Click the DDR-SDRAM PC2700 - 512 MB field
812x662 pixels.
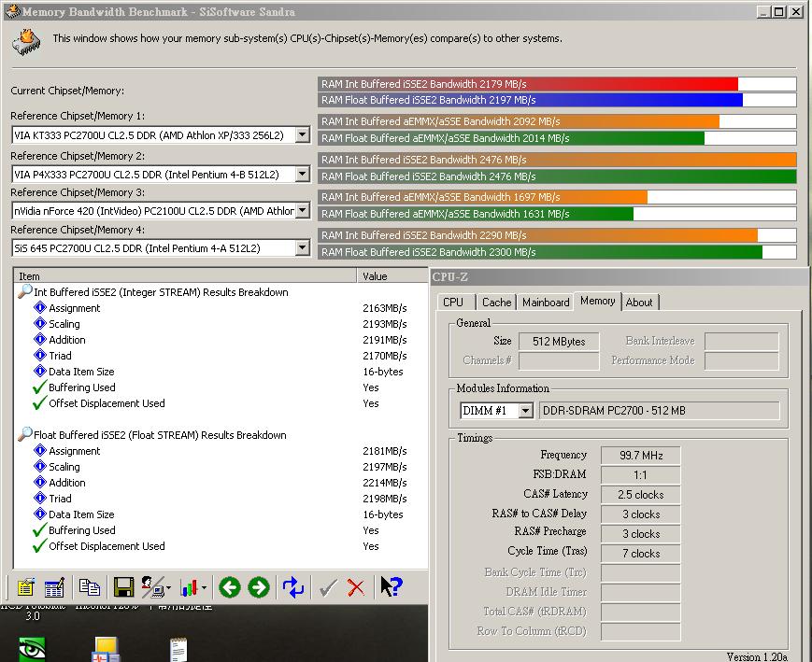tap(660, 411)
